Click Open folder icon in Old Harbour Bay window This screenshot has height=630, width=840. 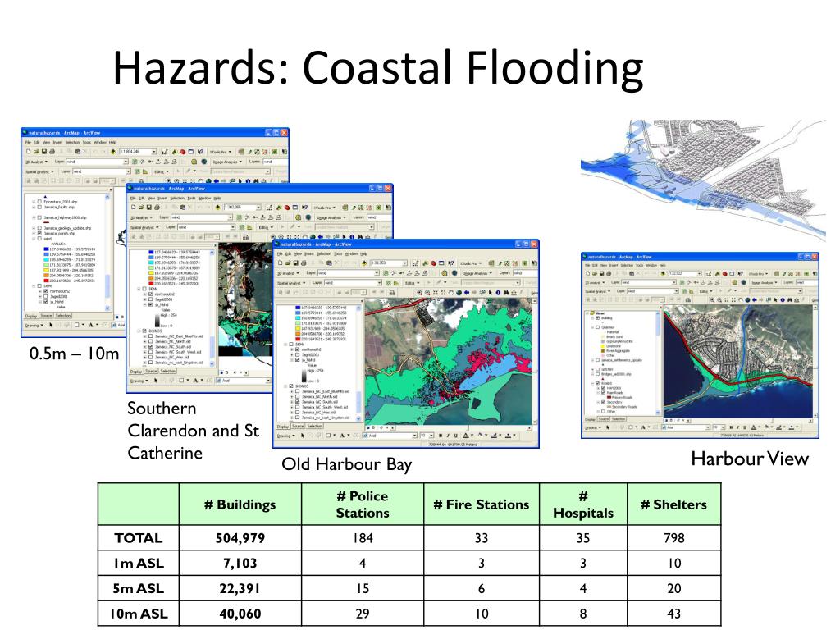[x=288, y=263]
